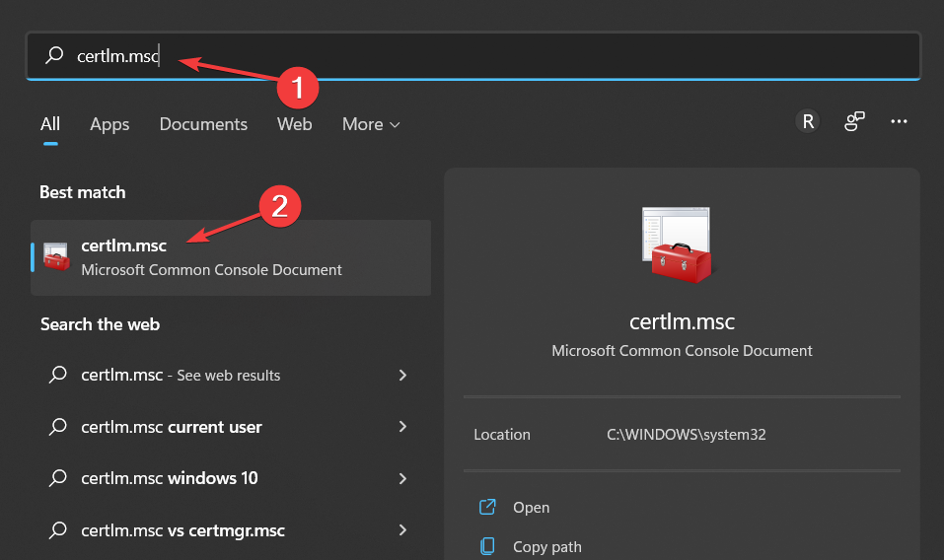Screen dimensions: 944x560
Task: Switch to the Web tab
Action: (x=294, y=124)
